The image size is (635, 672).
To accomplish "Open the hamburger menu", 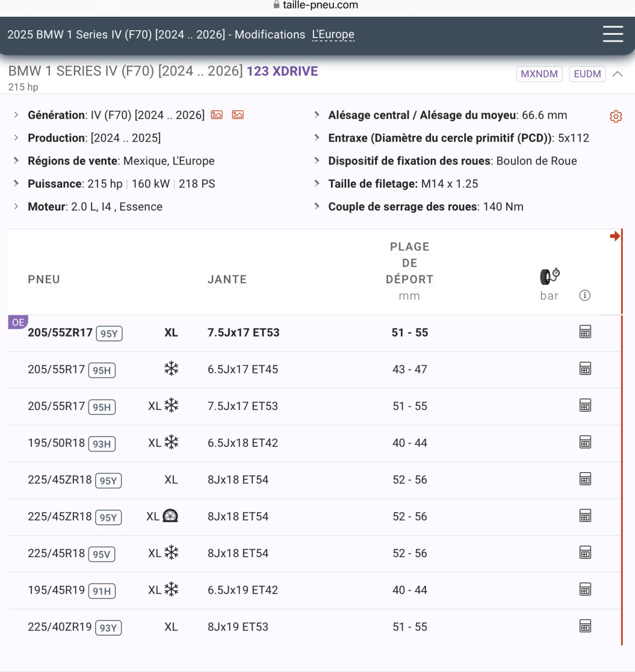I will (613, 34).
